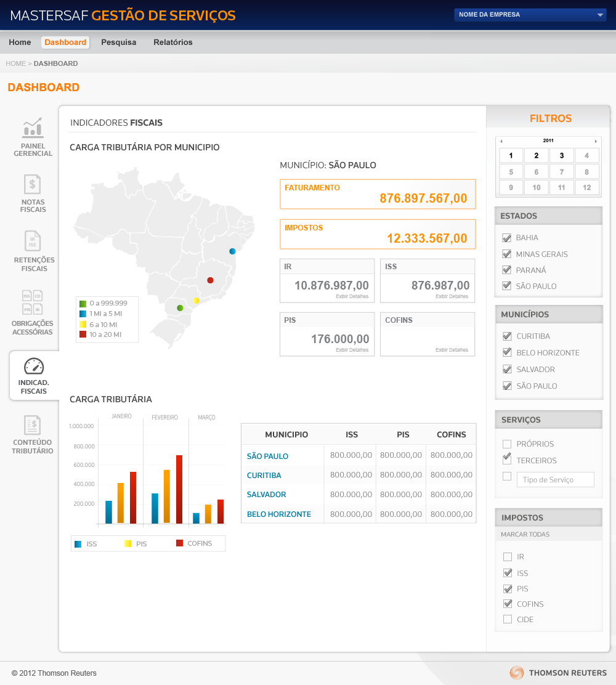Open the Retenções Fiscais icon
The image size is (616, 685).
[x=33, y=241]
